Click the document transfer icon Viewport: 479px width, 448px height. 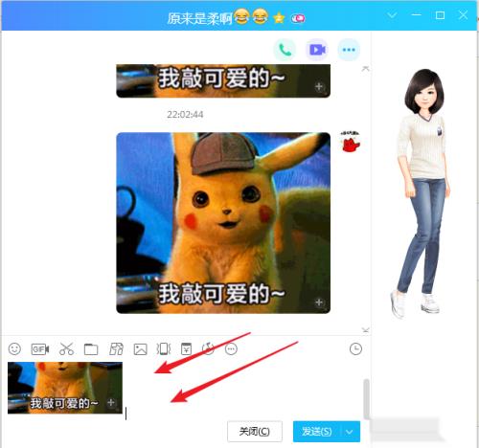(116, 349)
